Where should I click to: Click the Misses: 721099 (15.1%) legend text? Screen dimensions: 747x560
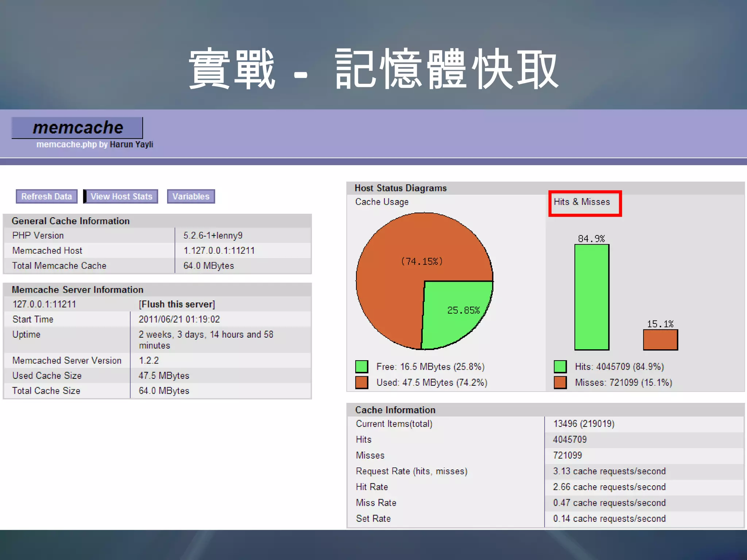(x=623, y=382)
